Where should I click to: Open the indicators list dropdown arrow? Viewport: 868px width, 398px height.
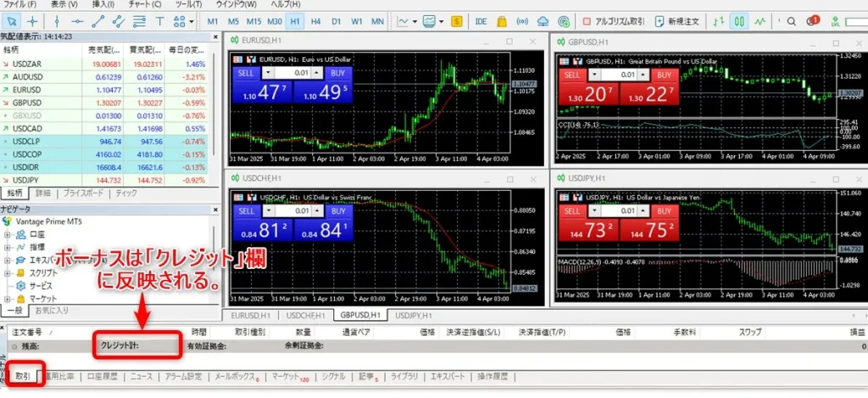coord(415,21)
